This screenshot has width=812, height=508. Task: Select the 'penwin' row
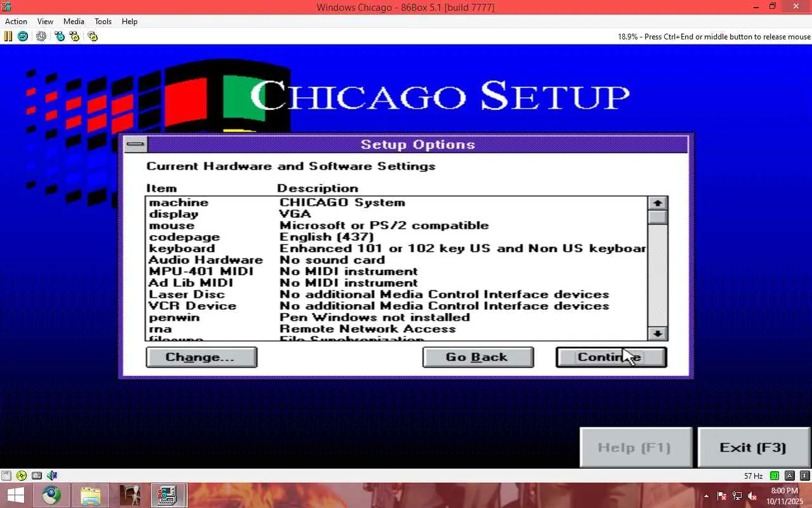(x=396, y=317)
